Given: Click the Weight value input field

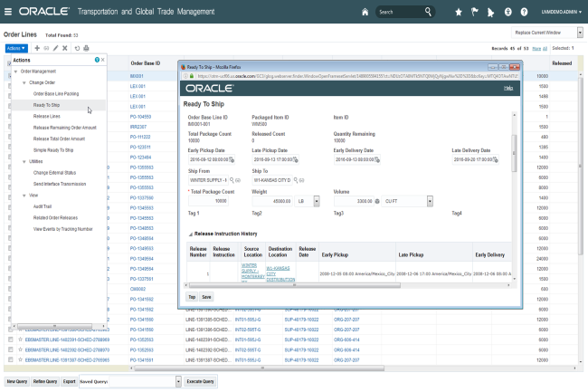Looking at the screenshot, I should point(272,202).
